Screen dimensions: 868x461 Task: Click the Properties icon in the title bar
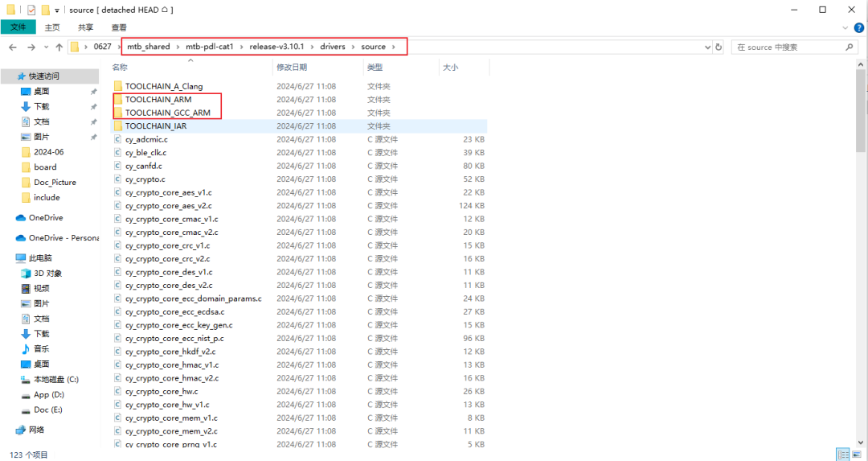[31, 10]
